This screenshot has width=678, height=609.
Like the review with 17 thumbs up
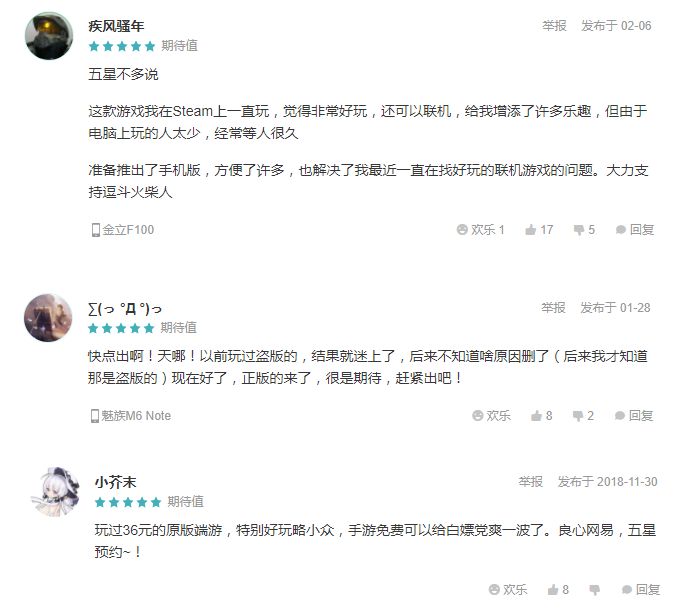tap(539, 230)
